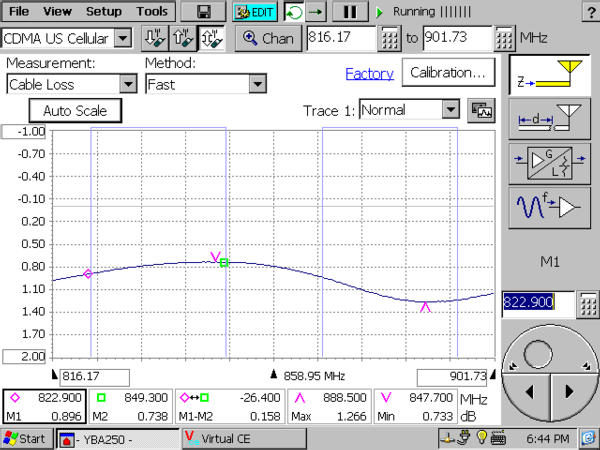Image resolution: width=600 pixels, height=450 pixels.
Task: Toggle the EDIT mode button
Action: click(254, 12)
